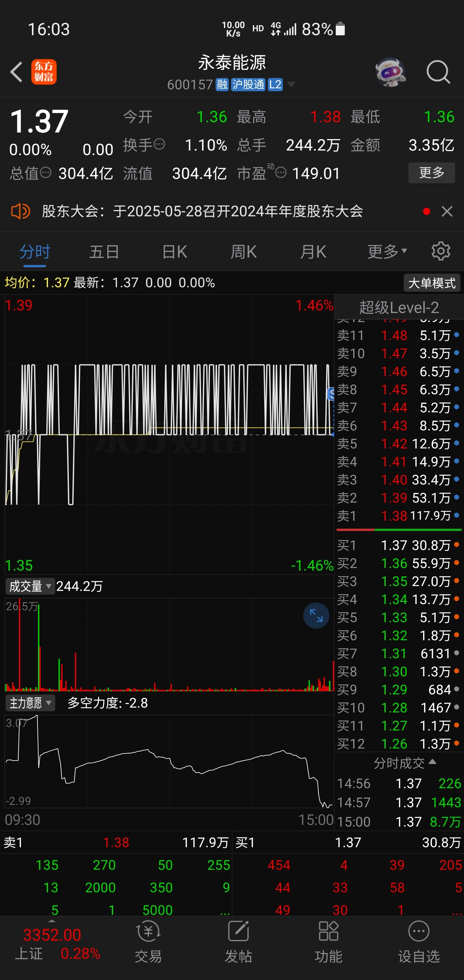Switch to the 日K tab
464x980 pixels.
(x=175, y=251)
